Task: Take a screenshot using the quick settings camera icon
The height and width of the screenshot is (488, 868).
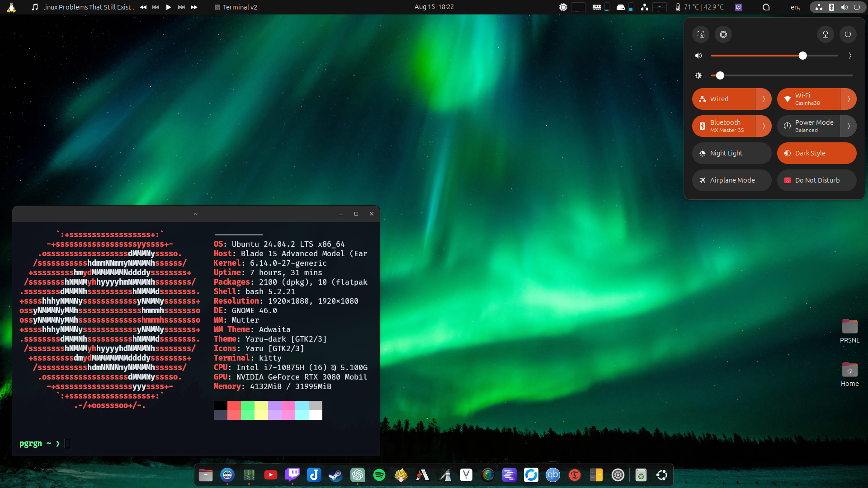Action: pyautogui.click(x=700, y=34)
